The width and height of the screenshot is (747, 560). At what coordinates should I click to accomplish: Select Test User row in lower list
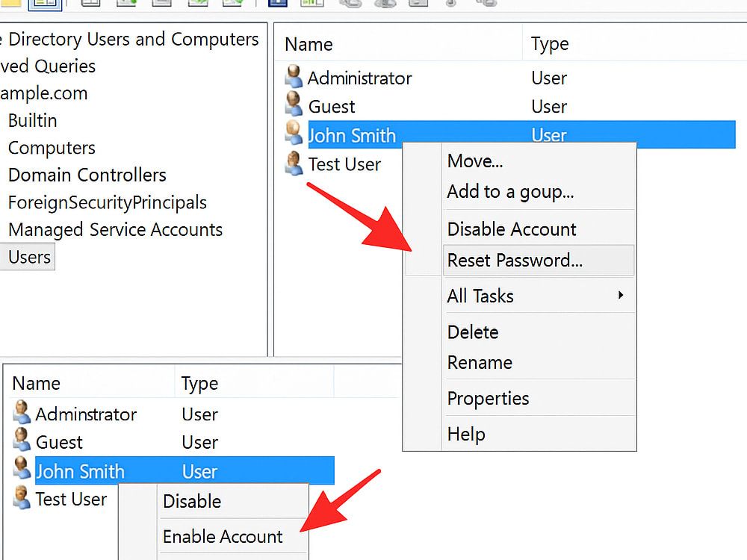pos(65,499)
